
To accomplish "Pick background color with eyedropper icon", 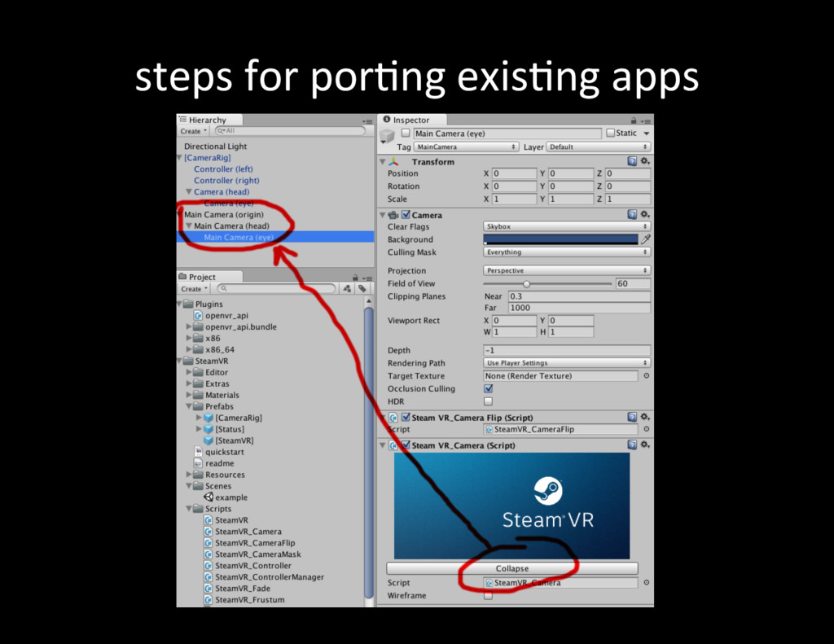I will point(646,239).
